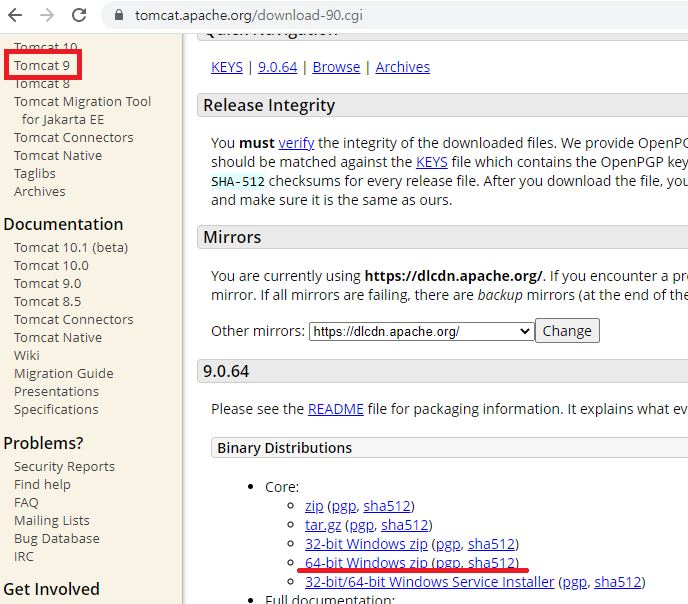This screenshot has width=688, height=604.
Task: Download the Core zip distribution
Action: (x=314, y=506)
